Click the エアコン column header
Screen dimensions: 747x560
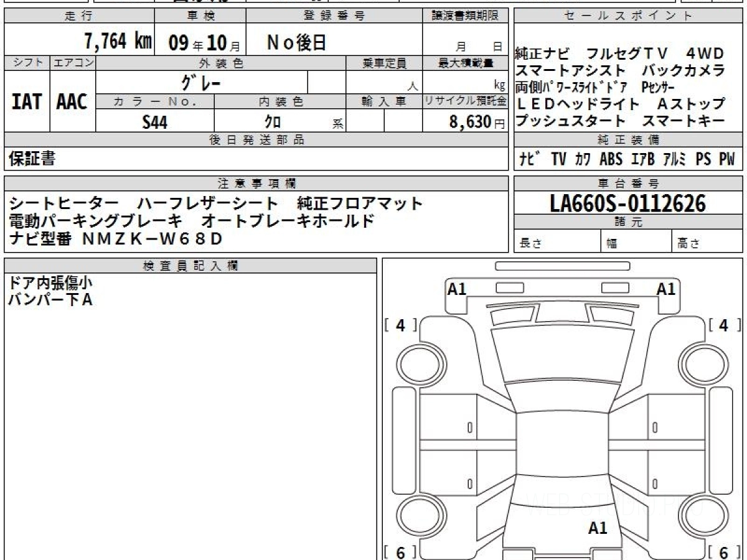coord(73,63)
